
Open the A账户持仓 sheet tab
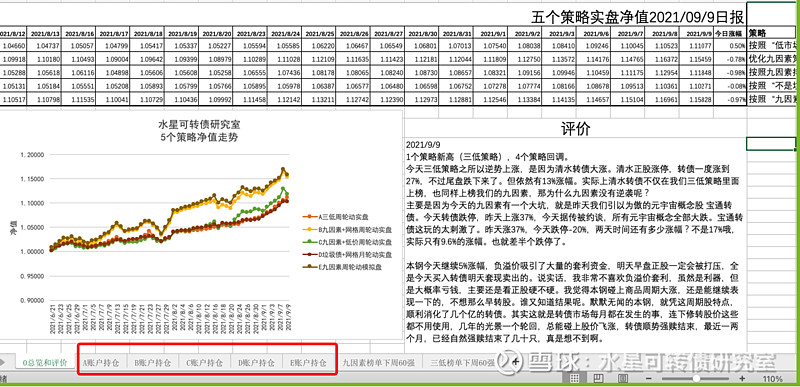pos(102,363)
